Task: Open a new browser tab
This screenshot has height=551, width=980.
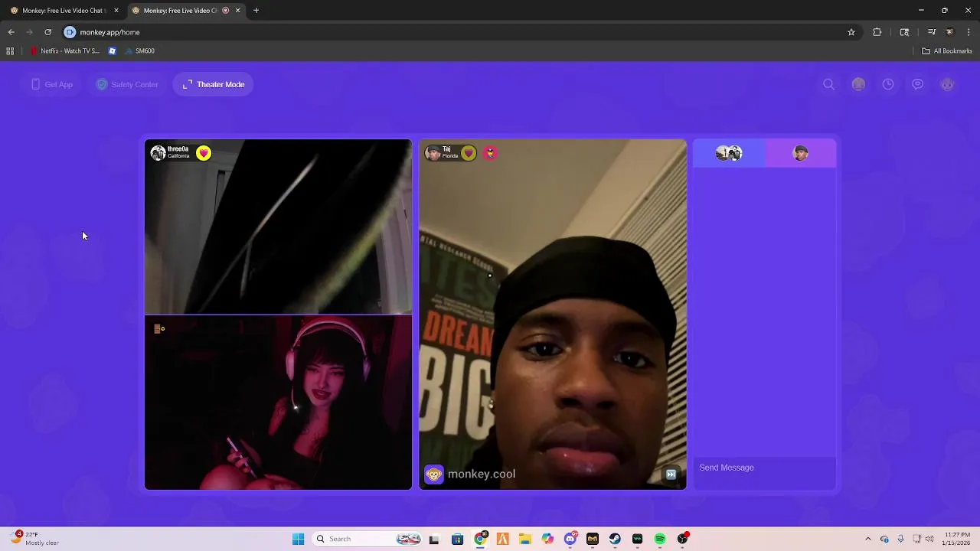Action: point(256,11)
